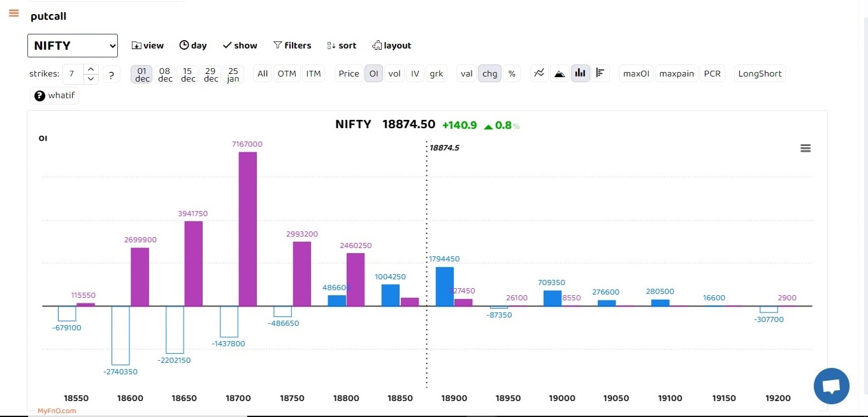Select the 08 dec expiry tab

tap(165, 75)
